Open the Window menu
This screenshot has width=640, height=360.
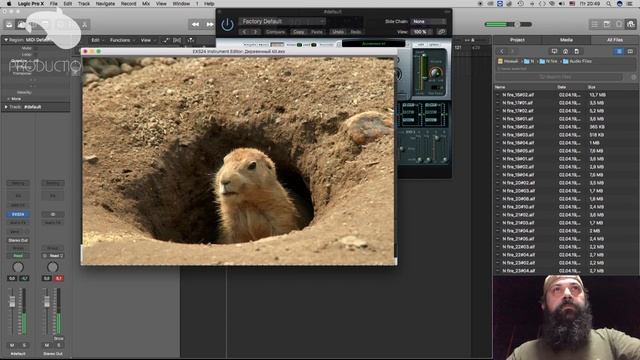[x=181, y=4]
